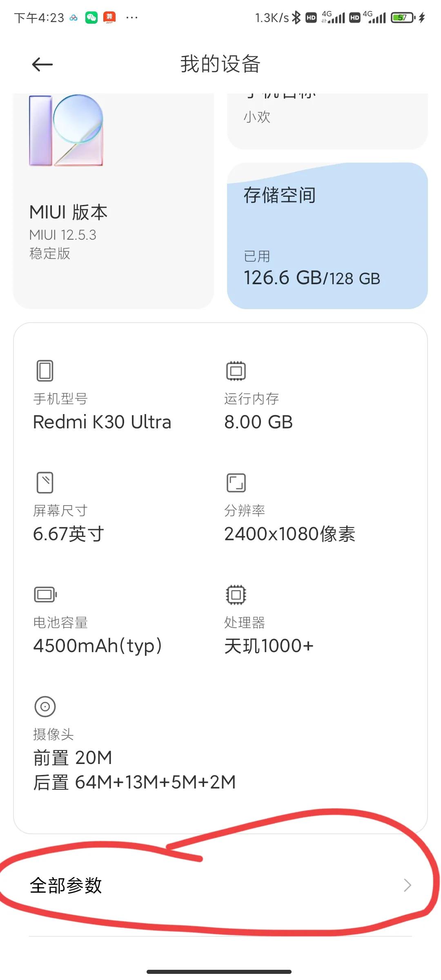The height and width of the screenshot is (980, 441).
Task: Tap the Redmi K30 Ultra model text
Action: click(x=102, y=422)
